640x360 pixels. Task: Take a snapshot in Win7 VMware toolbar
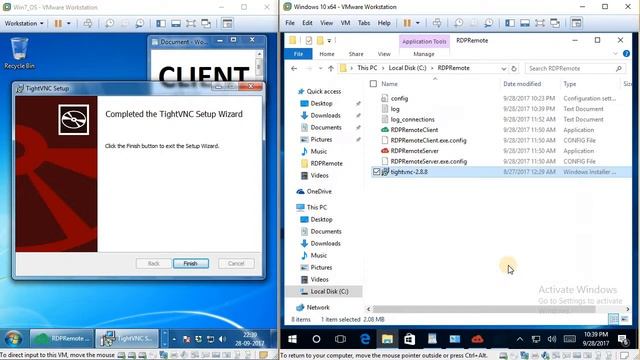[109, 23]
